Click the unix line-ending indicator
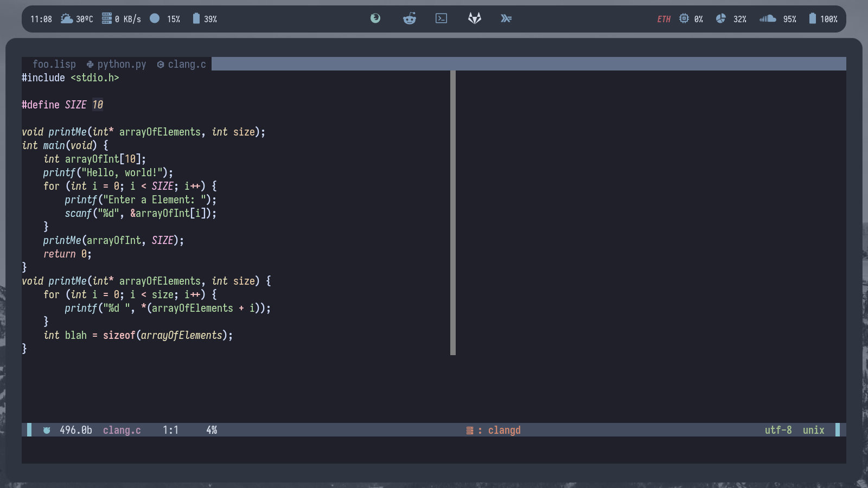Screen dimensions: 868x488 pyautogui.click(x=814, y=430)
